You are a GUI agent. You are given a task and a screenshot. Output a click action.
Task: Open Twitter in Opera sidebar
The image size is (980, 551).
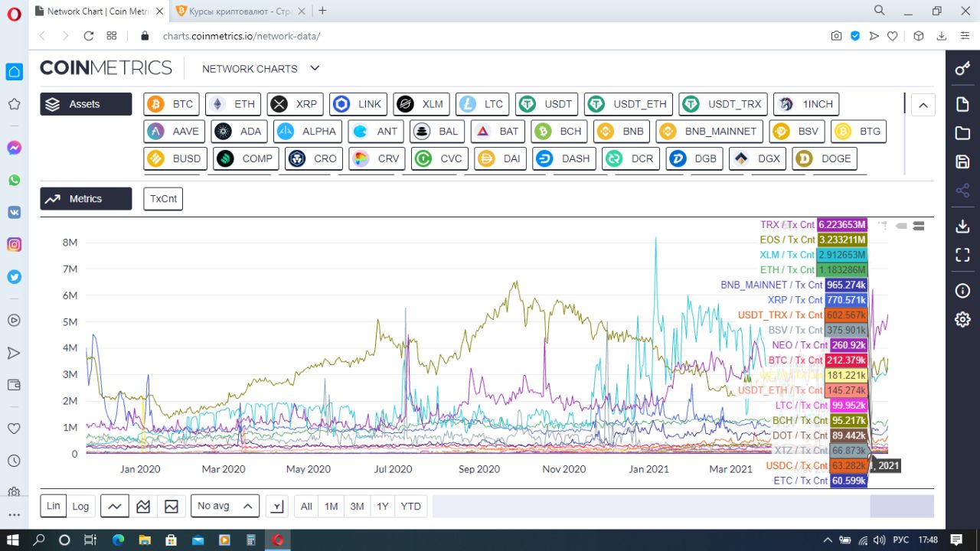pos(14,277)
